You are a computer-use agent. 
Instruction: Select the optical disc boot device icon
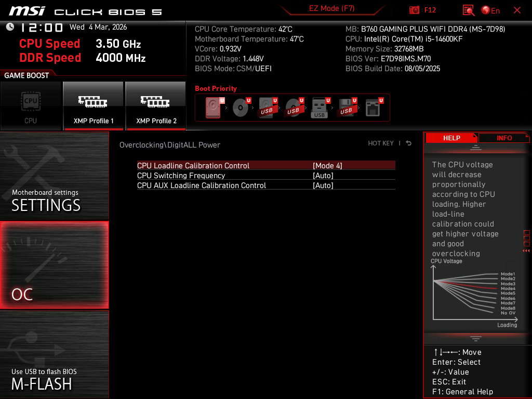[x=242, y=108]
